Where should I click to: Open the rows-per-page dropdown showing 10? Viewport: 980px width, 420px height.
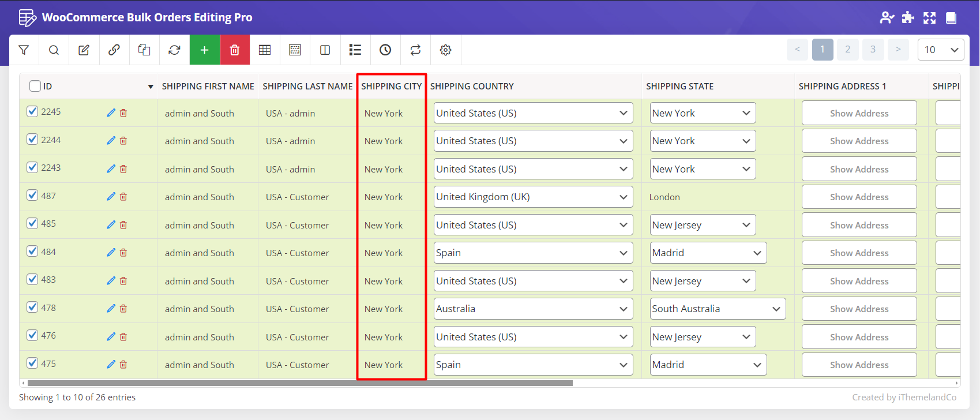tap(940, 50)
